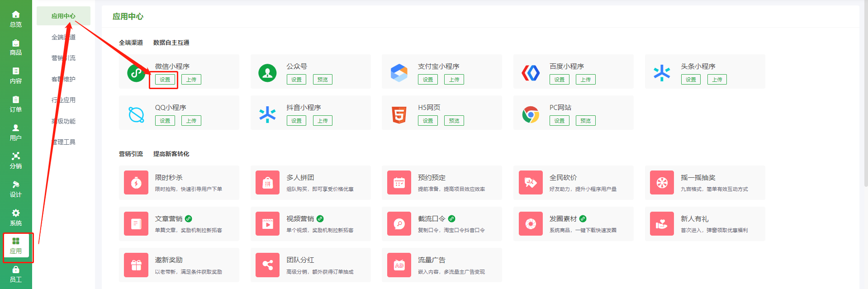Click the H5网页 HTML5 icon

[x=399, y=114]
